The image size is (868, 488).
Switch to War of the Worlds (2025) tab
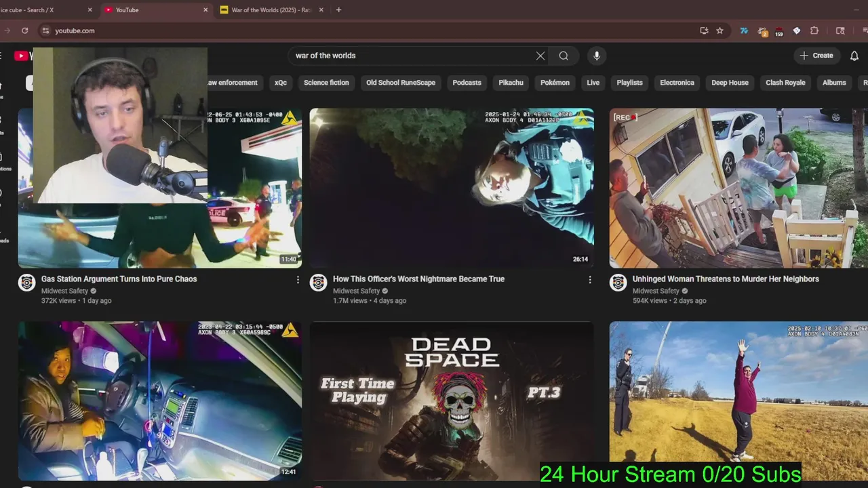click(271, 10)
